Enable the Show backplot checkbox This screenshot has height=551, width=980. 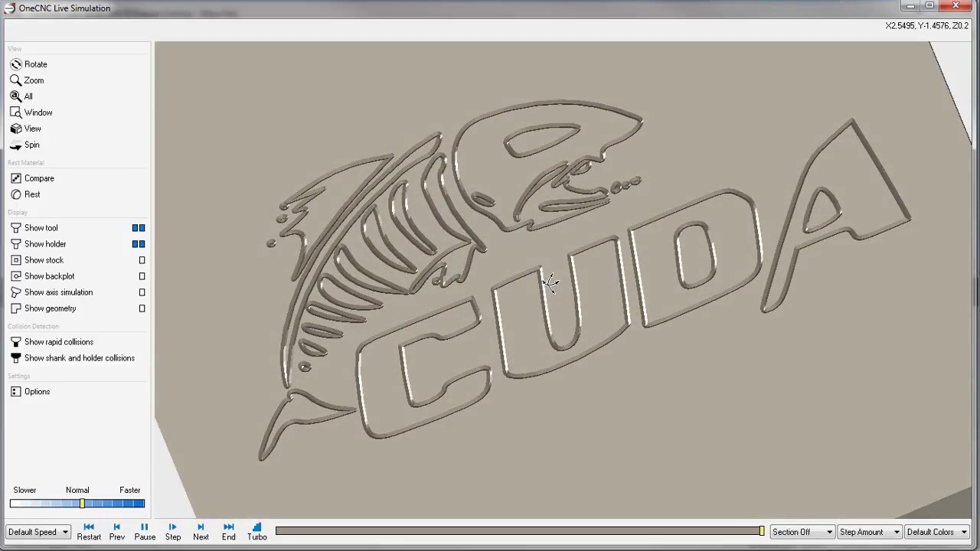tap(142, 276)
